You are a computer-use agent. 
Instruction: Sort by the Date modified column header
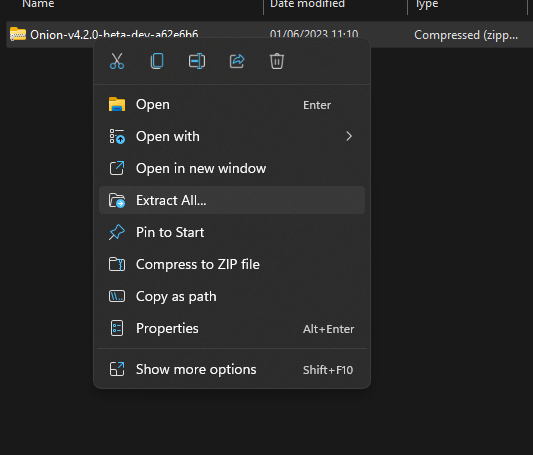coord(307,4)
